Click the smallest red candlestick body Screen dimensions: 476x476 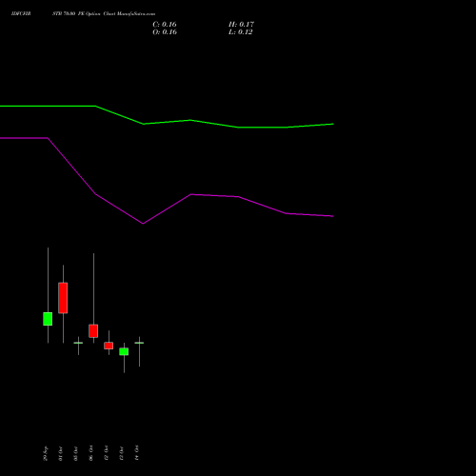tap(109, 346)
